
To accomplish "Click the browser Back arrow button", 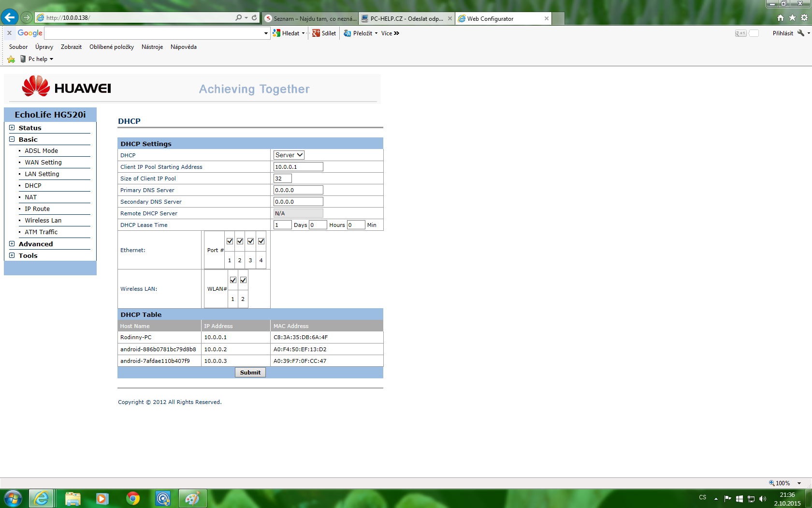I will [x=10, y=17].
